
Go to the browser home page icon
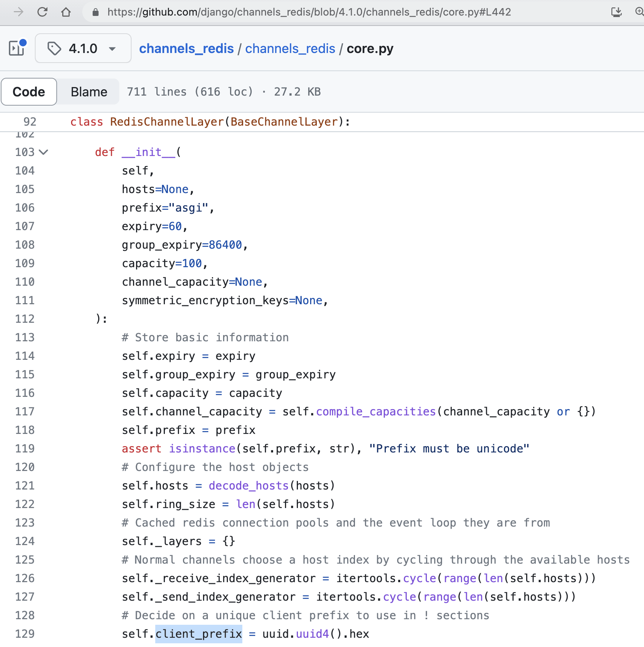click(x=66, y=12)
